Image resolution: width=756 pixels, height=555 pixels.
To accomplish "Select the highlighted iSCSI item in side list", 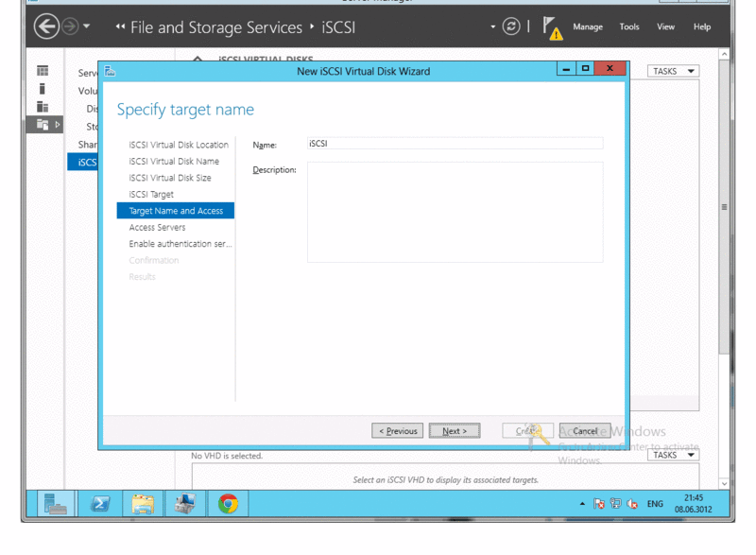I will (83, 162).
